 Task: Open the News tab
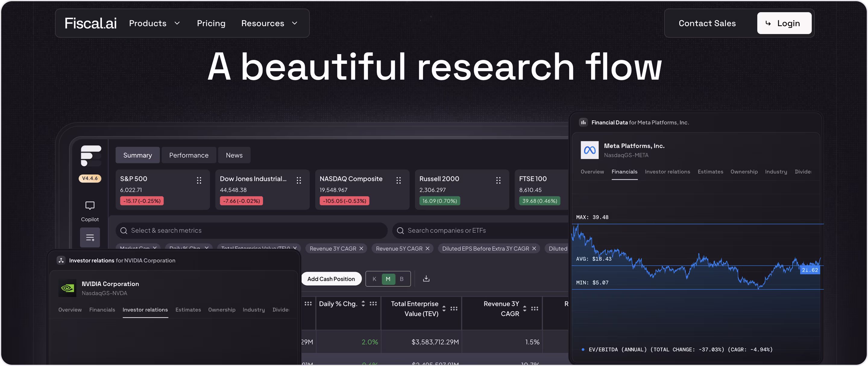(x=234, y=155)
